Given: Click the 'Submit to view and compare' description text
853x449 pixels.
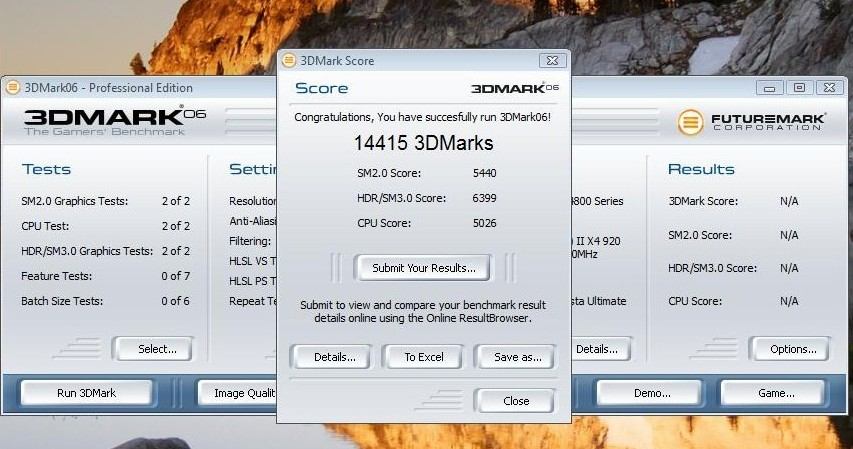Looking at the screenshot, I should (x=423, y=311).
